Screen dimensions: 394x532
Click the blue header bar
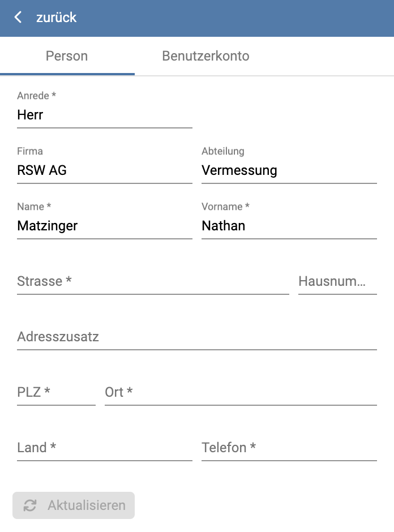226,18
